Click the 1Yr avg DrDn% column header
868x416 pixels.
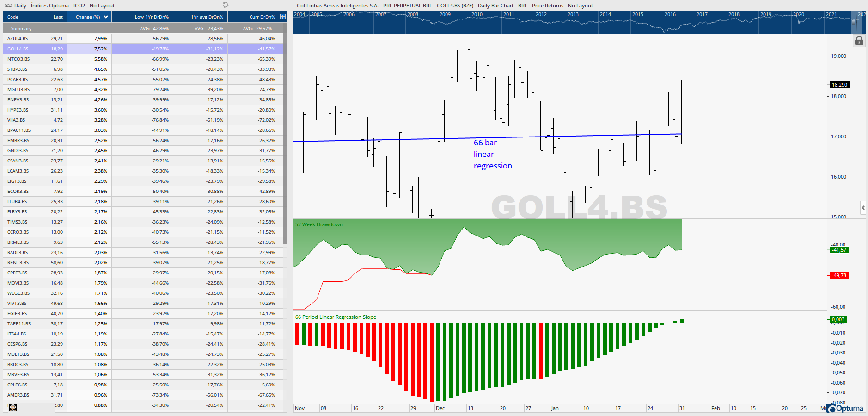pyautogui.click(x=207, y=17)
